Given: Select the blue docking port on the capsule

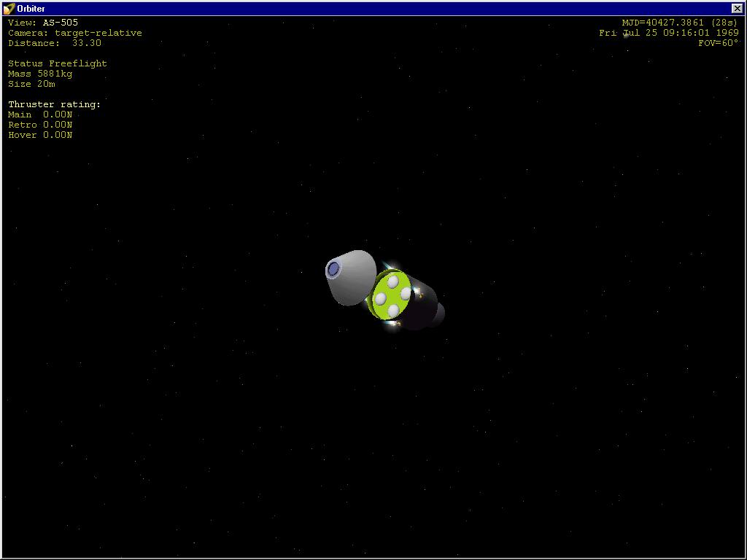Looking at the screenshot, I should tap(333, 269).
